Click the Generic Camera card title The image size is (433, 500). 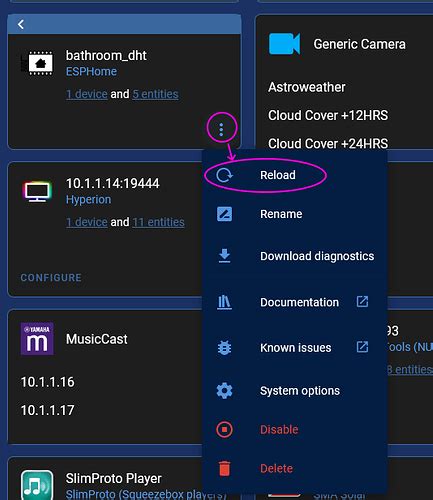pos(359,44)
